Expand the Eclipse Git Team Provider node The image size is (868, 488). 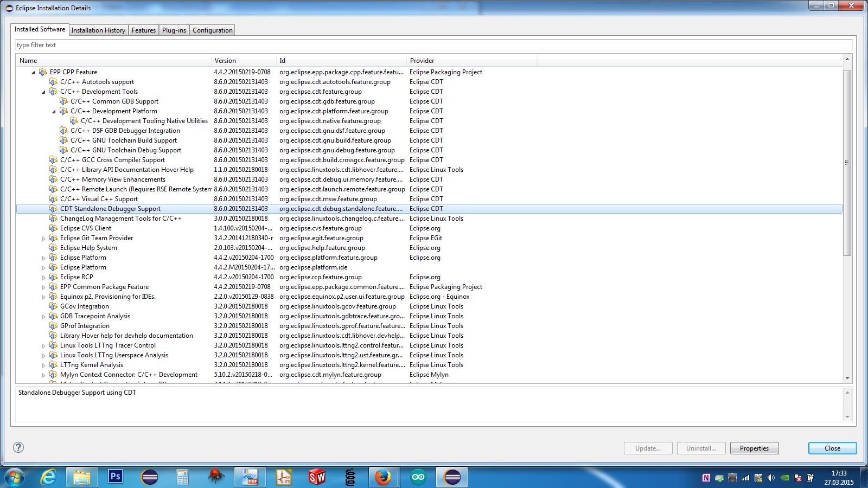(x=43, y=238)
